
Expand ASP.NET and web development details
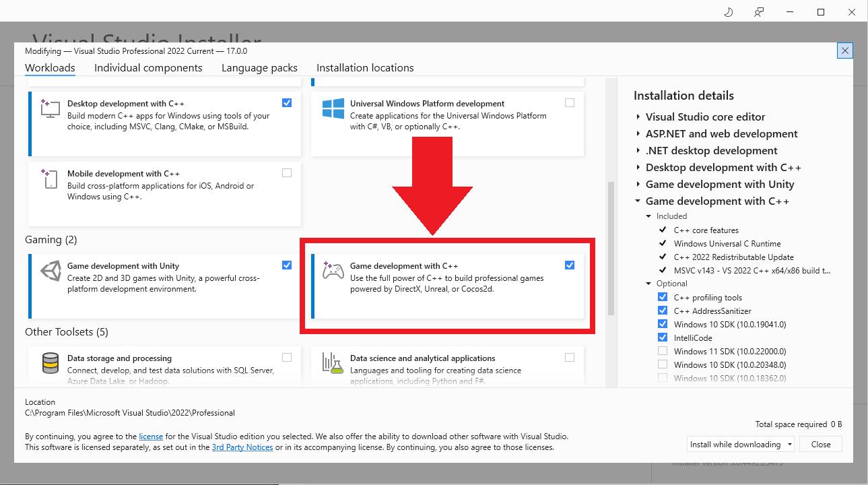[638, 133]
